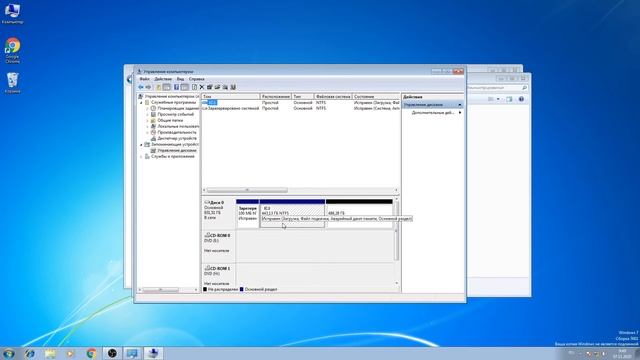640x360 pixels.
Task: Select Локальные пользователи in the tree
Action: point(178,127)
